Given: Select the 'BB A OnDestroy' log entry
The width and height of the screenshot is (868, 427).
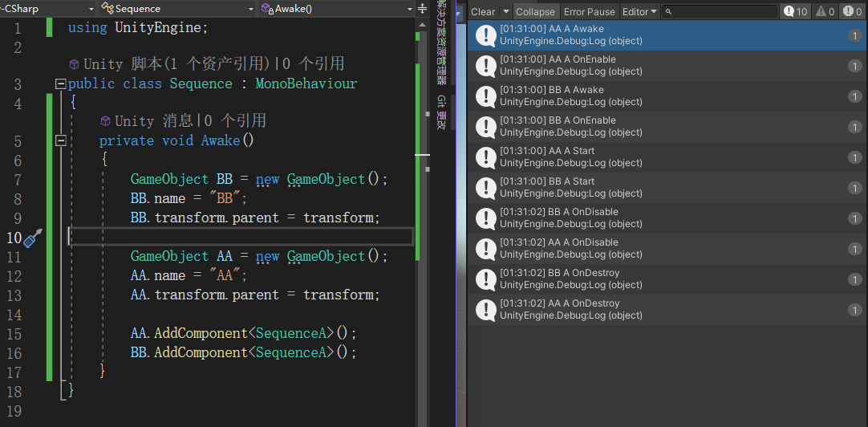Looking at the screenshot, I should [x=667, y=279].
